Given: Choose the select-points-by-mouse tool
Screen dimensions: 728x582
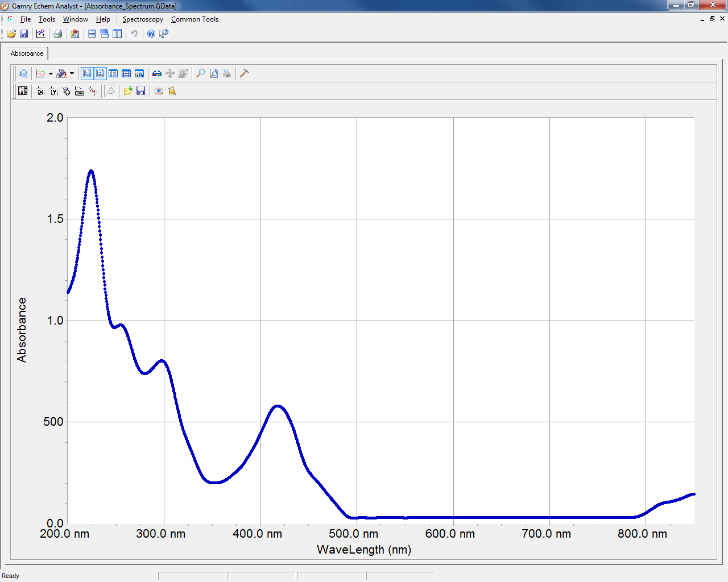Looking at the screenshot, I should [67, 91].
